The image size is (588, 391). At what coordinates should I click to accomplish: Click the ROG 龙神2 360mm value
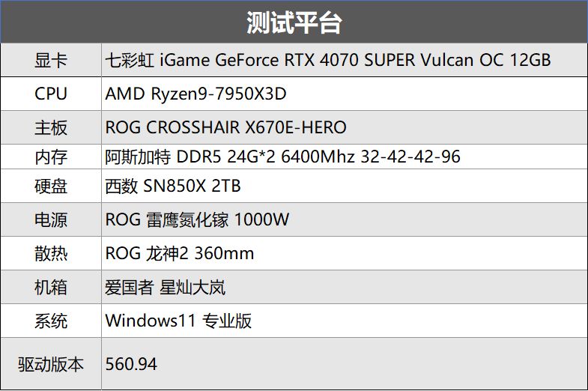pos(180,253)
